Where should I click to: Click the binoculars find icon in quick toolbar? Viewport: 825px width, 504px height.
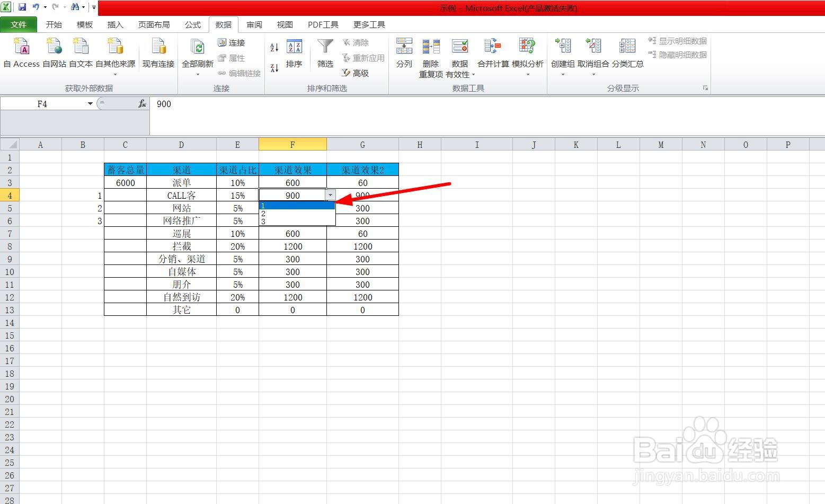coord(75,7)
